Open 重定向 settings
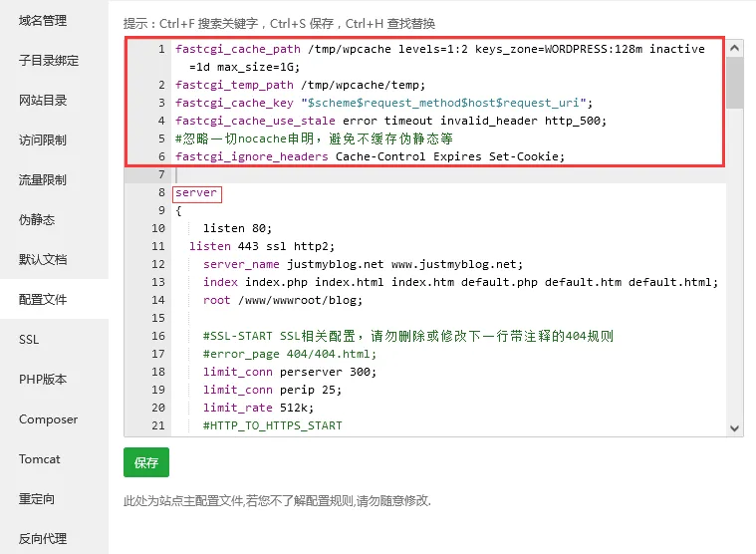This screenshot has height=554, width=756. [x=37, y=499]
